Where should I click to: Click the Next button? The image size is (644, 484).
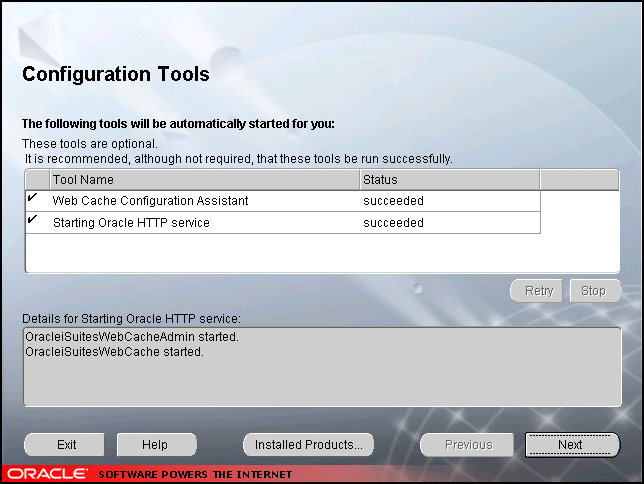572,445
